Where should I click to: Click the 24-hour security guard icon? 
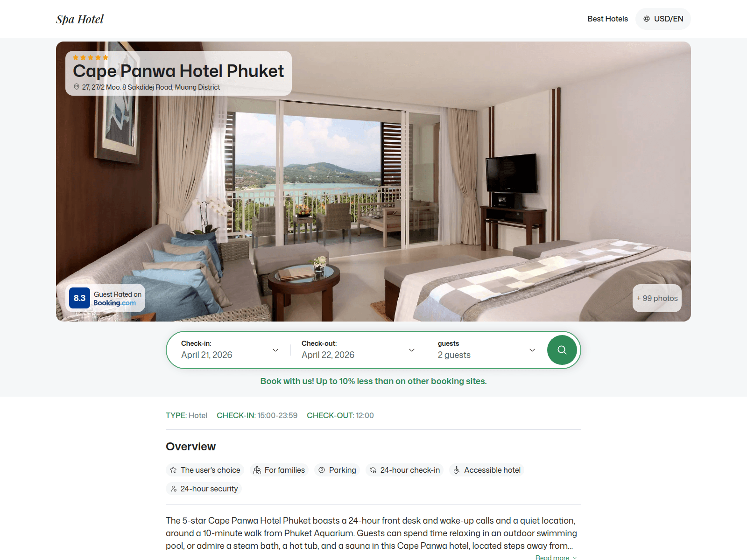pyautogui.click(x=173, y=489)
